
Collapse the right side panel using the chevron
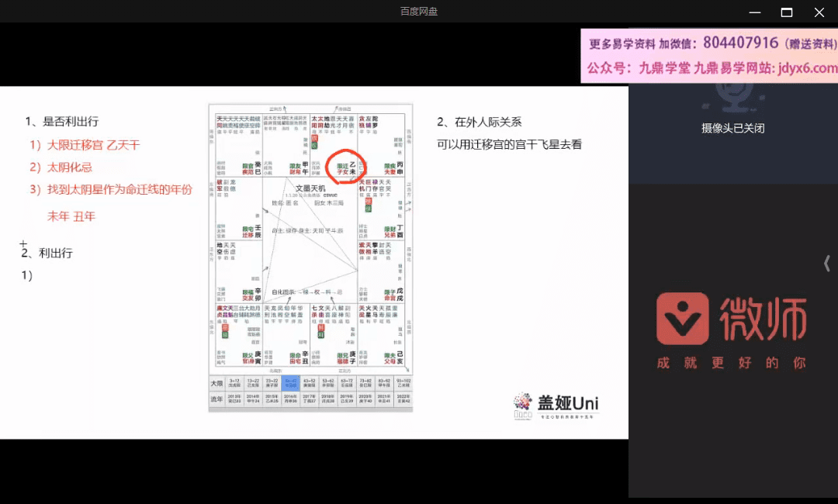pyautogui.click(x=827, y=264)
